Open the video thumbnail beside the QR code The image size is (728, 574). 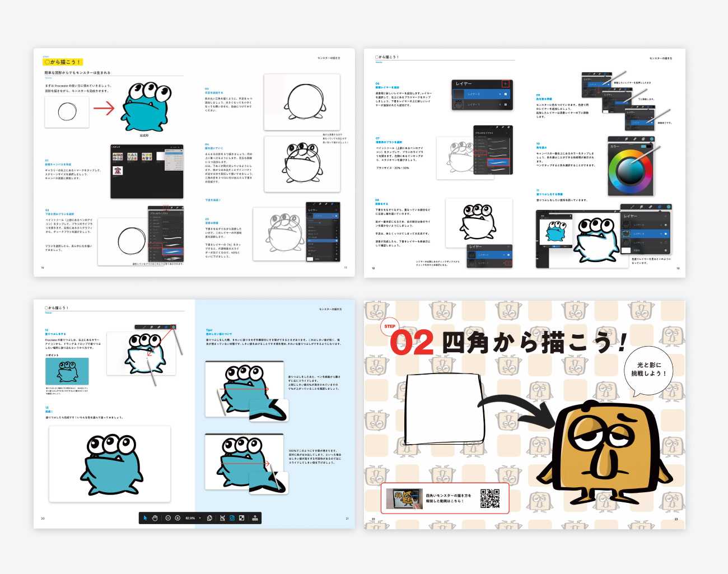[x=408, y=498]
